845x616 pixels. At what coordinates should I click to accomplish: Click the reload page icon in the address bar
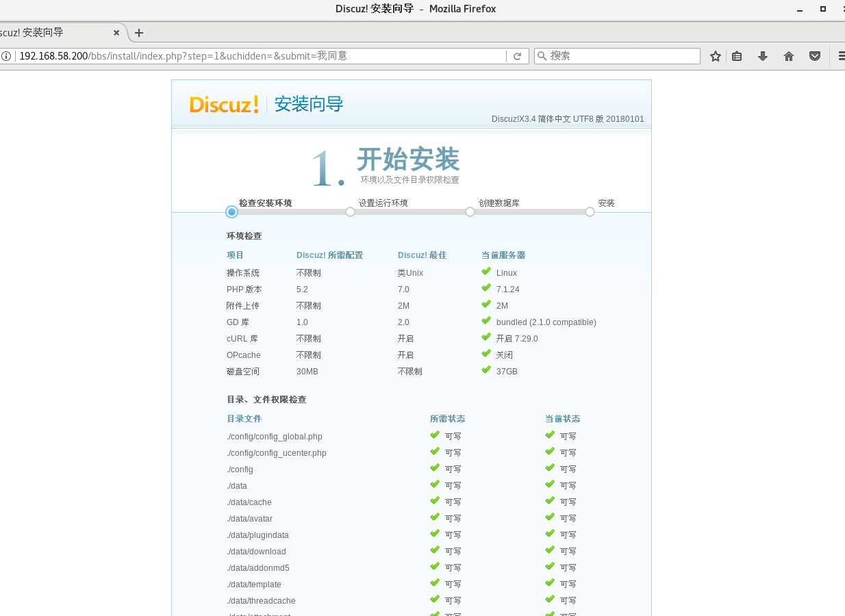(x=518, y=56)
